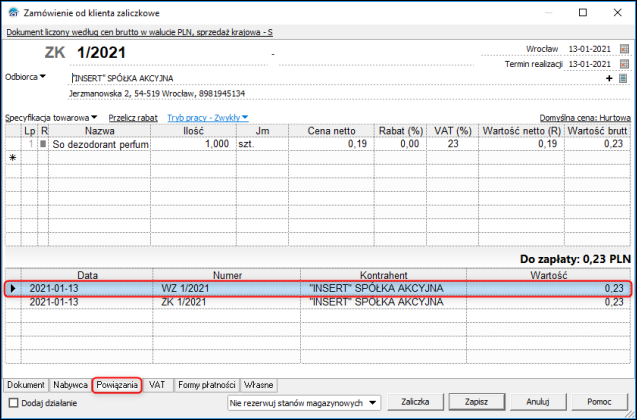Select the row arrow indicator beside WZ 1/2021

coord(13,288)
